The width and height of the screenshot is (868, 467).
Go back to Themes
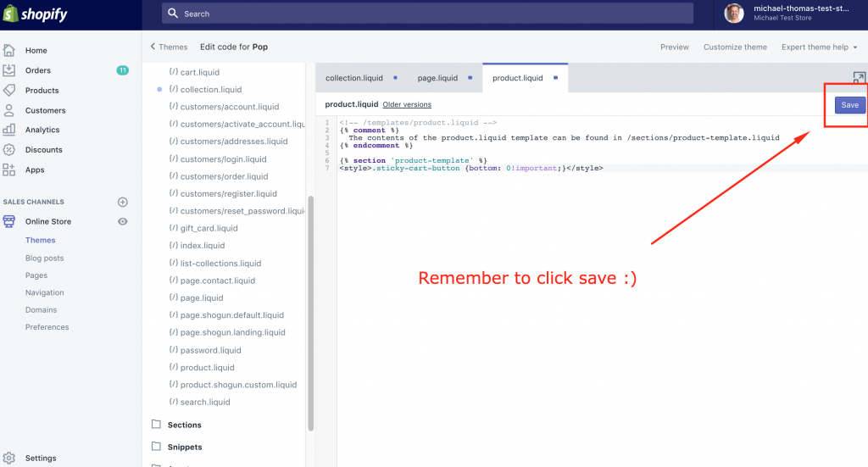(169, 47)
